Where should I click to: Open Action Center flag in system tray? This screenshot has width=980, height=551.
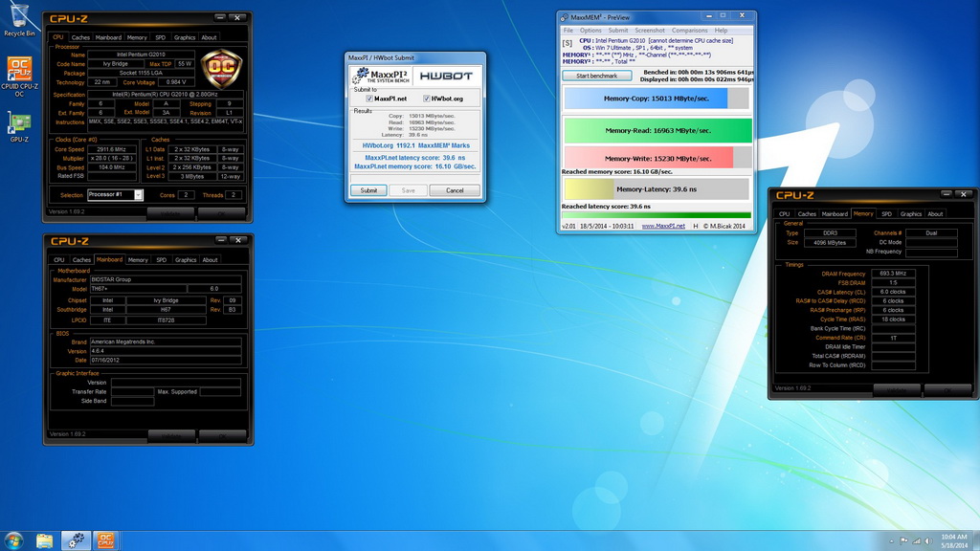click(903, 541)
